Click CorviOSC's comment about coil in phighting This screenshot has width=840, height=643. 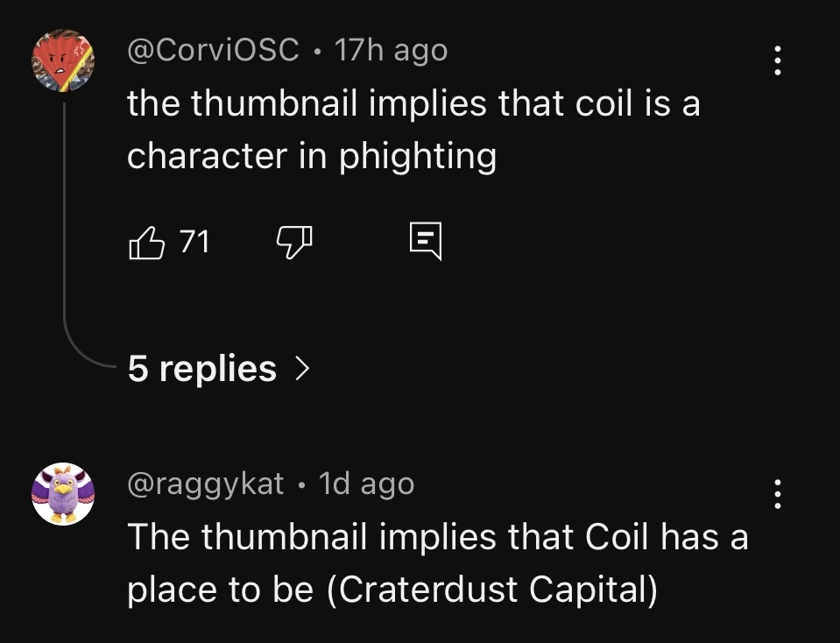click(413, 130)
